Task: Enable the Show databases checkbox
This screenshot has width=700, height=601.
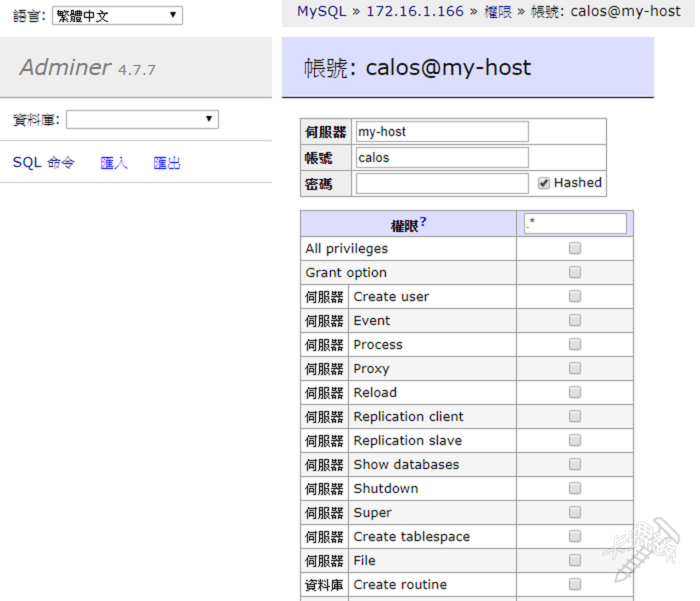Action: click(575, 464)
